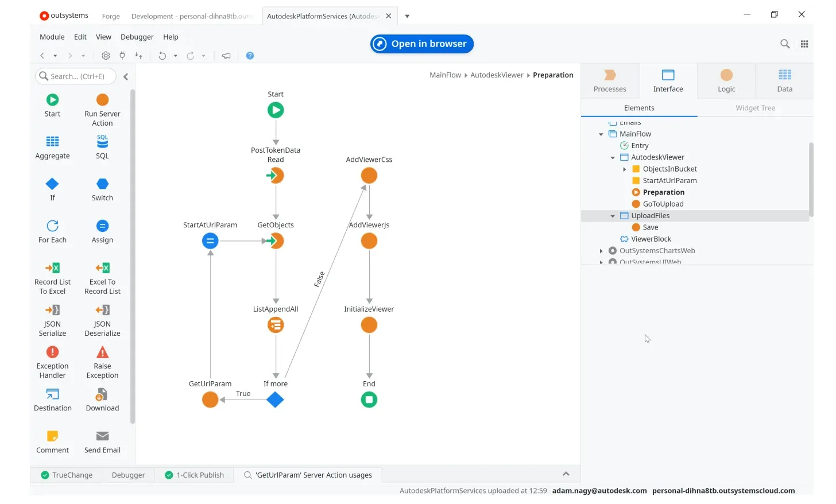Collapse the toolbox panel arrow
836x504 pixels.
126,76
